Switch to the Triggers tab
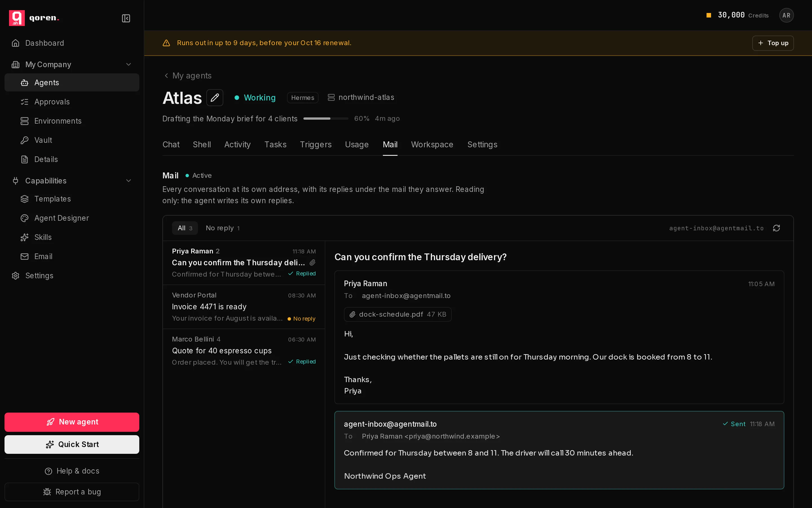This screenshot has width=812, height=508. (x=315, y=144)
